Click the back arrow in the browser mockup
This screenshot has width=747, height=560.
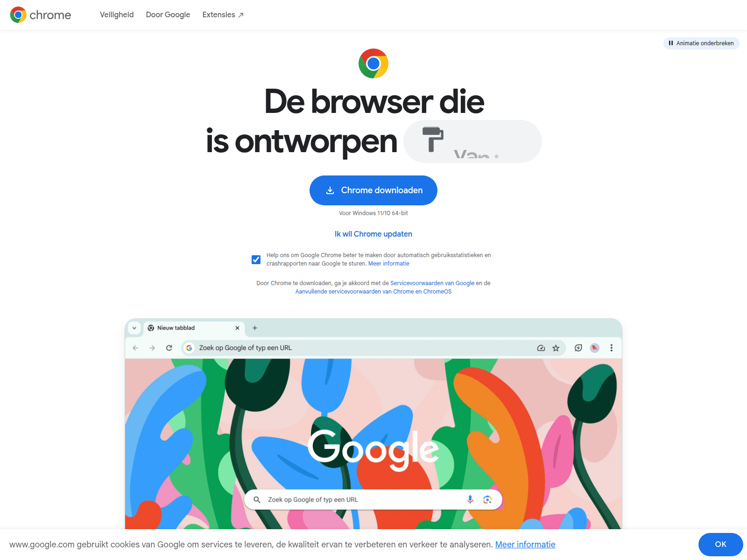click(135, 348)
